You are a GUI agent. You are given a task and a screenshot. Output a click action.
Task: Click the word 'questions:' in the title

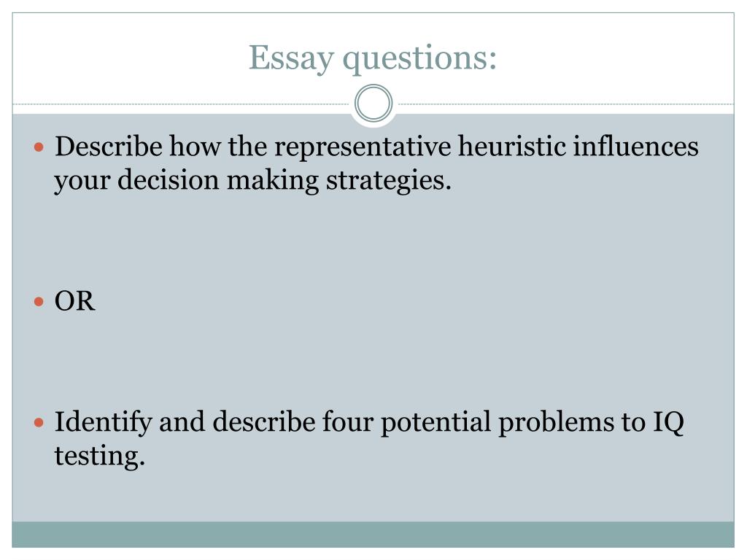[x=420, y=60]
